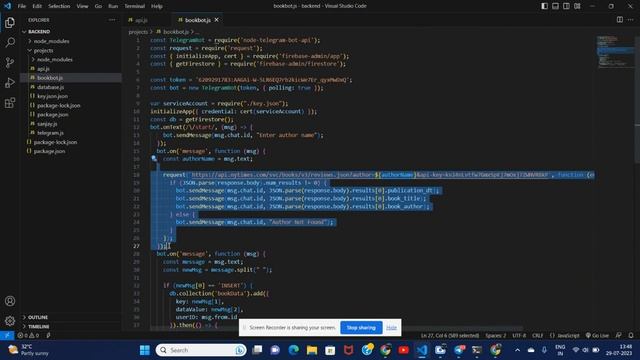Open the File menu

[x=22, y=6]
